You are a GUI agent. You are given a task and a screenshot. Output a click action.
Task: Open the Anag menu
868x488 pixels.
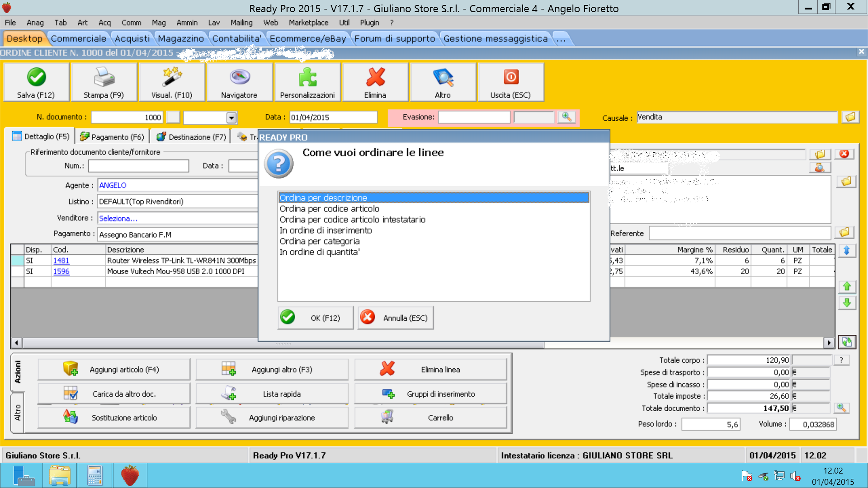(35, 23)
